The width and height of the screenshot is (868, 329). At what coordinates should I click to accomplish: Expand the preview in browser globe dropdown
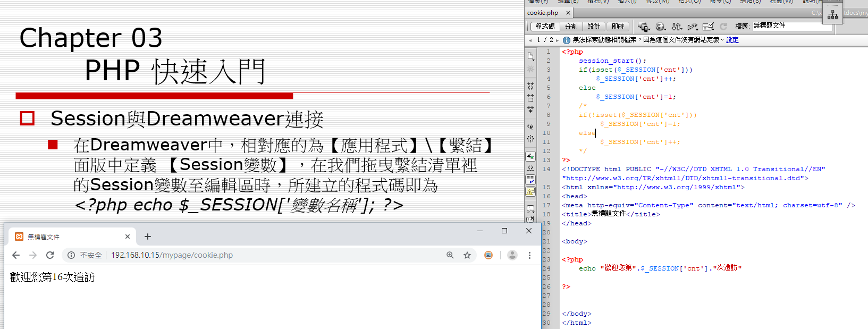(661, 27)
